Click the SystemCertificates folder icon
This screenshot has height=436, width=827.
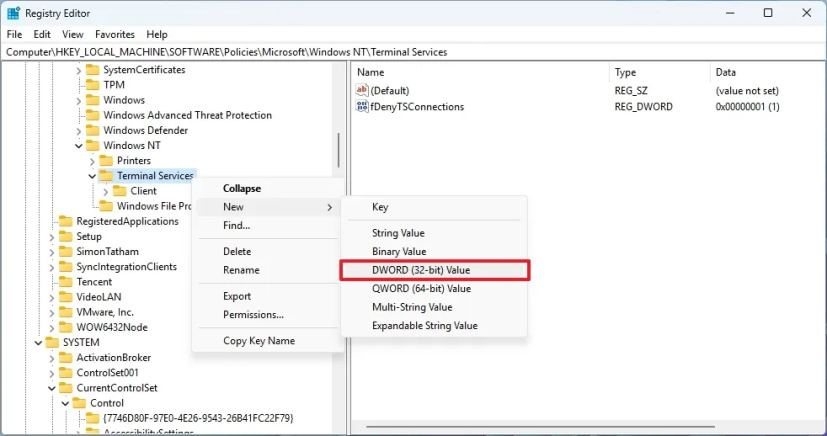tap(93, 70)
